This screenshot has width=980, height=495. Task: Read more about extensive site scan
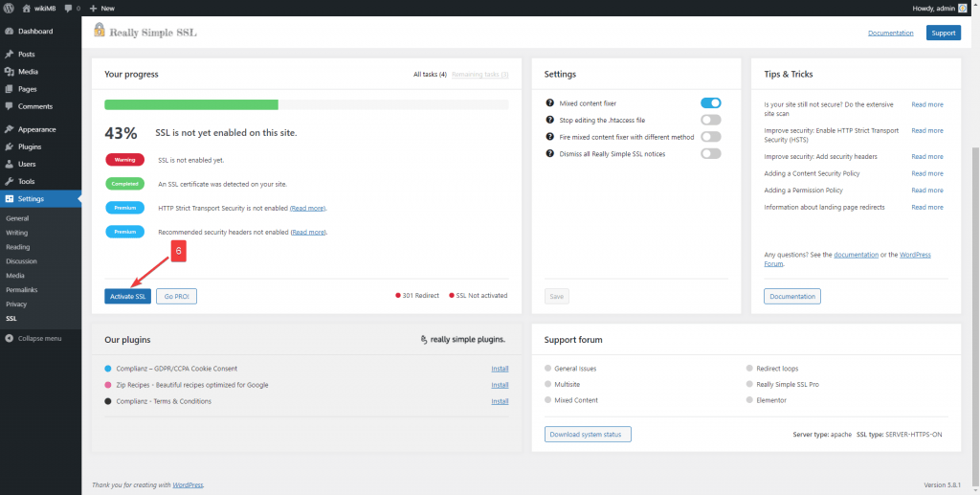click(x=927, y=105)
